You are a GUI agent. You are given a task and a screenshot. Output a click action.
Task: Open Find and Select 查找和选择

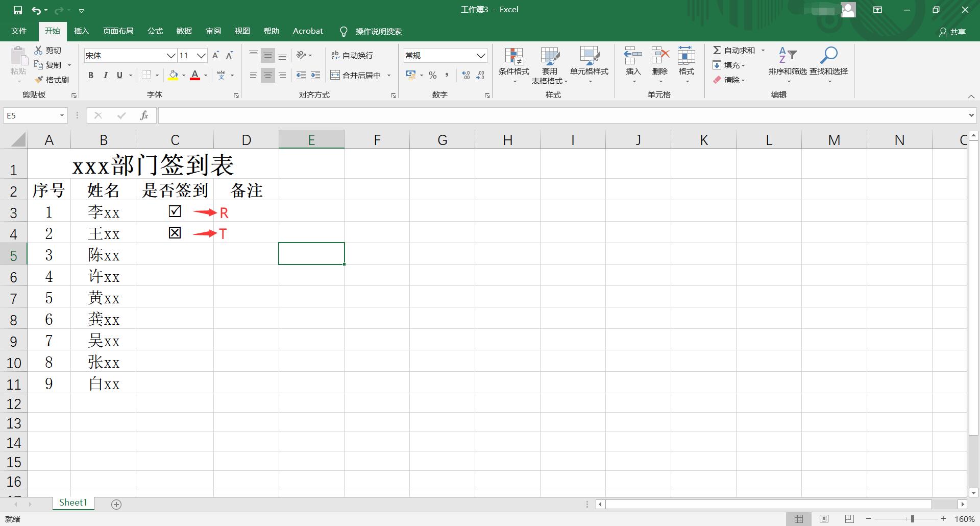point(828,65)
